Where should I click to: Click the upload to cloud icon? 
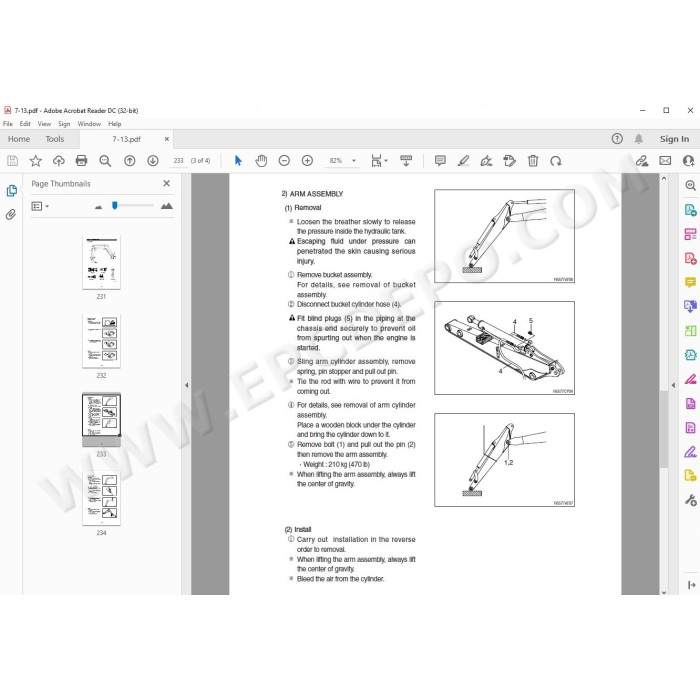pos(58,161)
